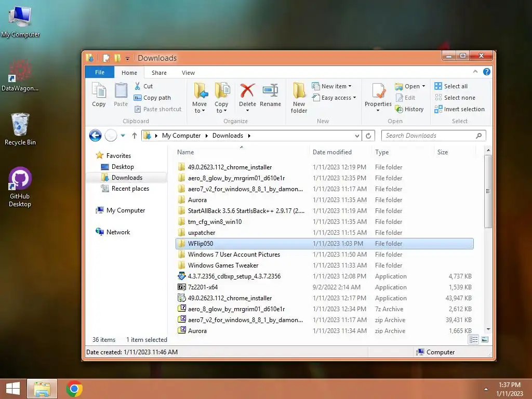The image size is (532, 399).
Task: Switch to the Share ribbon tab
Action: click(x=159, y=73)
